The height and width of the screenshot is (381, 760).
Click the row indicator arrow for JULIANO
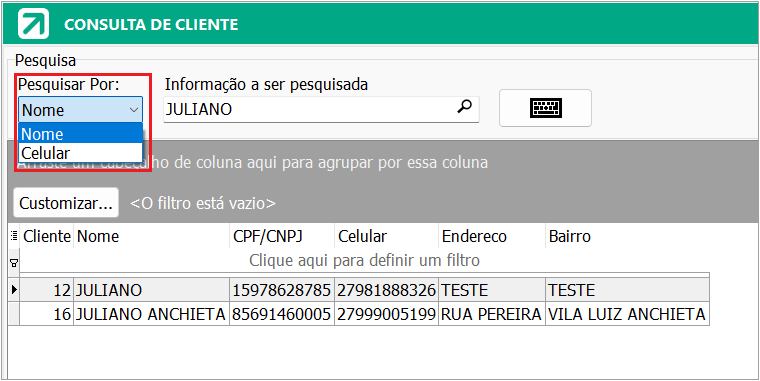click(x=14, y=290)
